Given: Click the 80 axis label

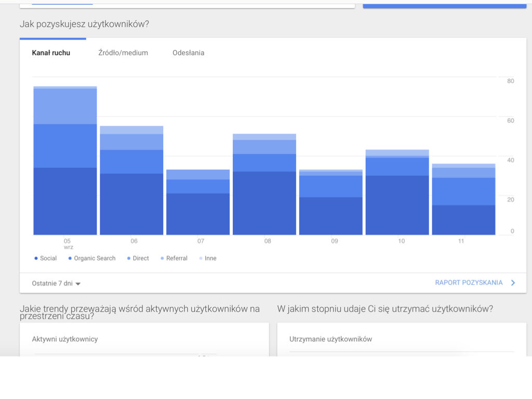Looking at the screenshot, I should click(510, 81).
